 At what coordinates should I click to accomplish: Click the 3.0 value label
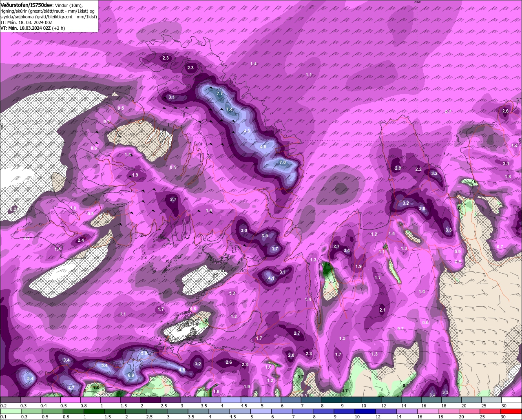click(x=244, y=230)
